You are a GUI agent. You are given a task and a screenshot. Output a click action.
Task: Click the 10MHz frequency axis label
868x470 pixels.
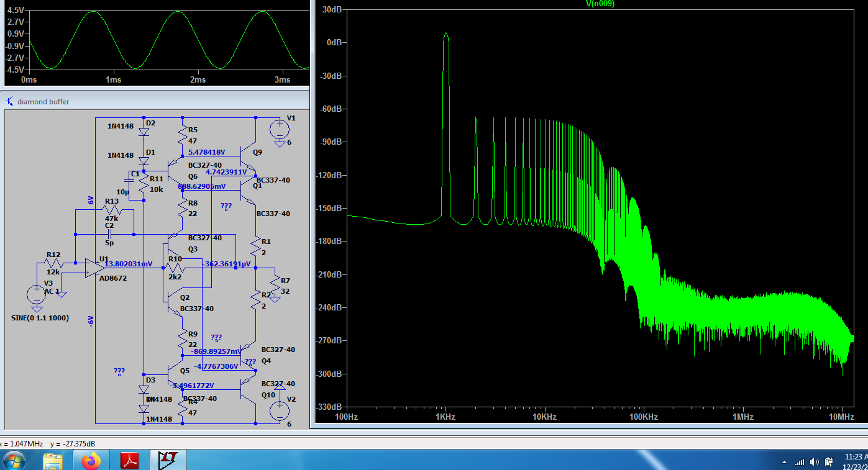pos(841,417)
